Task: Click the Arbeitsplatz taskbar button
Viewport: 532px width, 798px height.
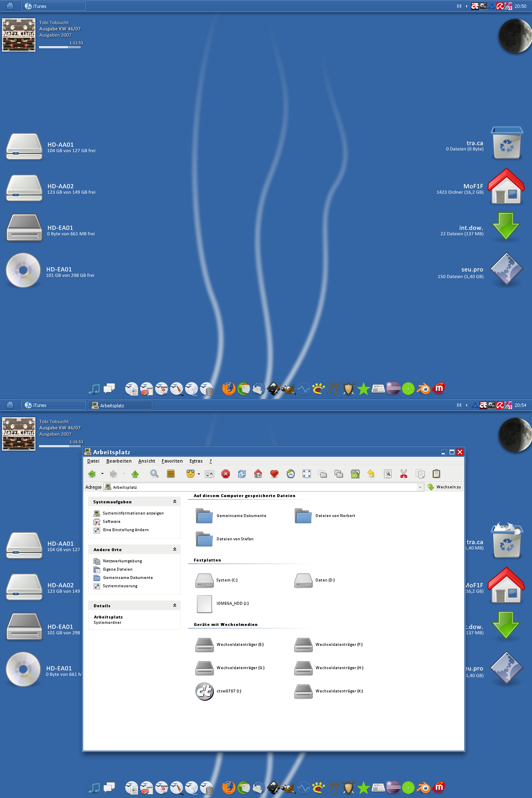Action: [x=120, y=405]
